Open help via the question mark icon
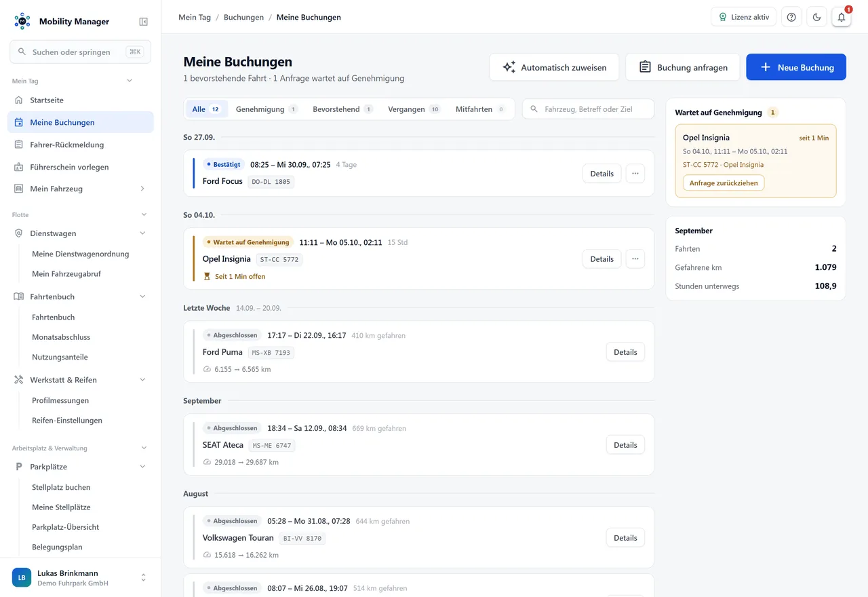 [791, 17]
